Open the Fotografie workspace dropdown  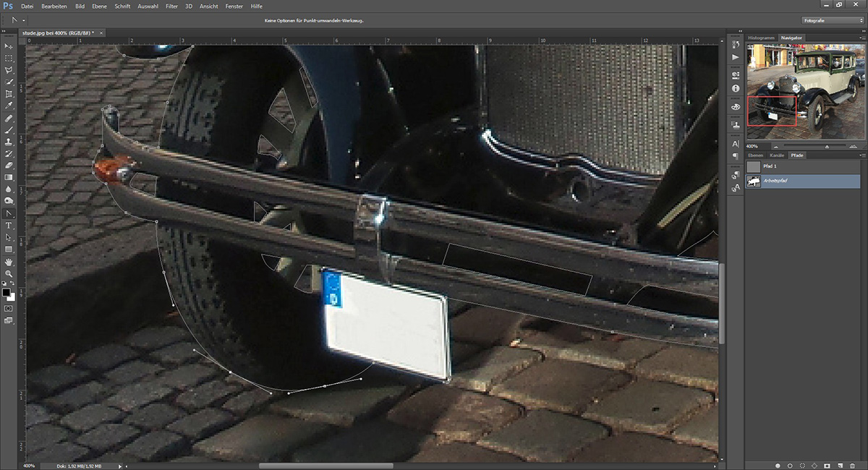(833, 20)
